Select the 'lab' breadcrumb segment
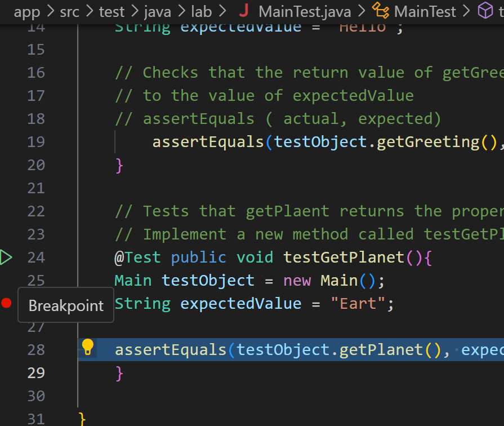The width and height of the screenshot is (504, 426). coord(202,11)
